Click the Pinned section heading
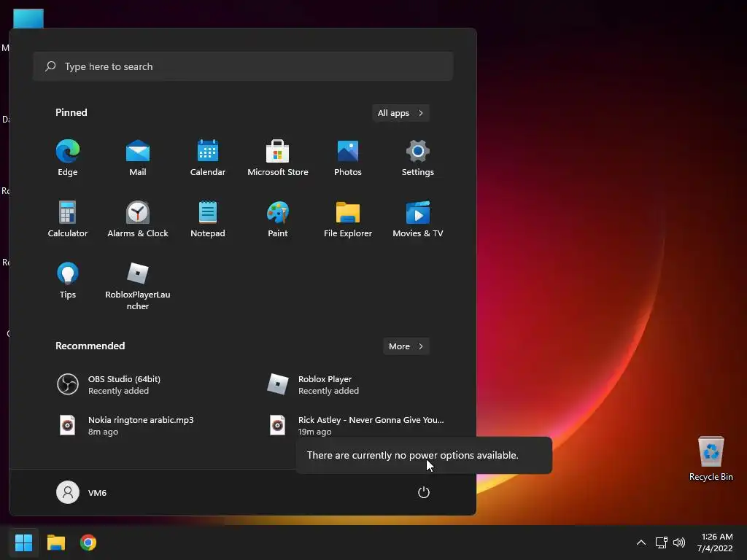The height and width of the screenshot is (560, 747). click(x=71, y=112)
